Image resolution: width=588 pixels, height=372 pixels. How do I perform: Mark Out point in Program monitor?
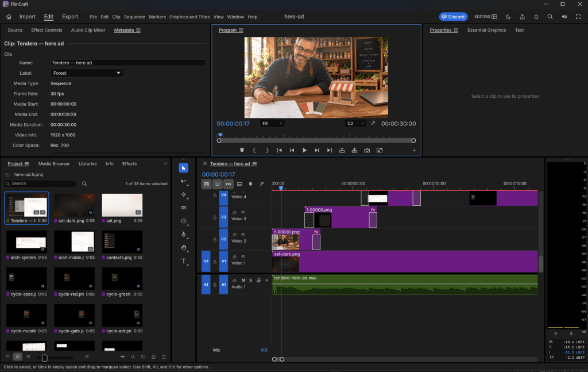[x=266, y=150]
